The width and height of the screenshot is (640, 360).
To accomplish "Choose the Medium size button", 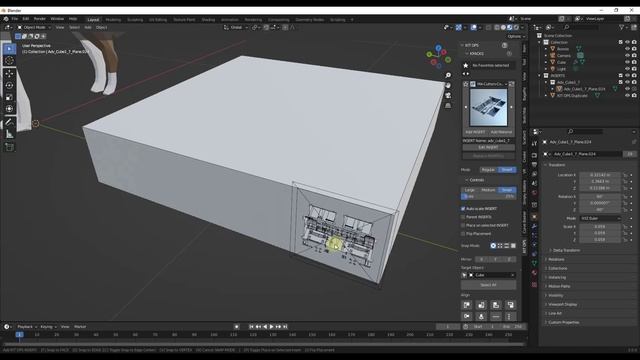I will point(488,190).
